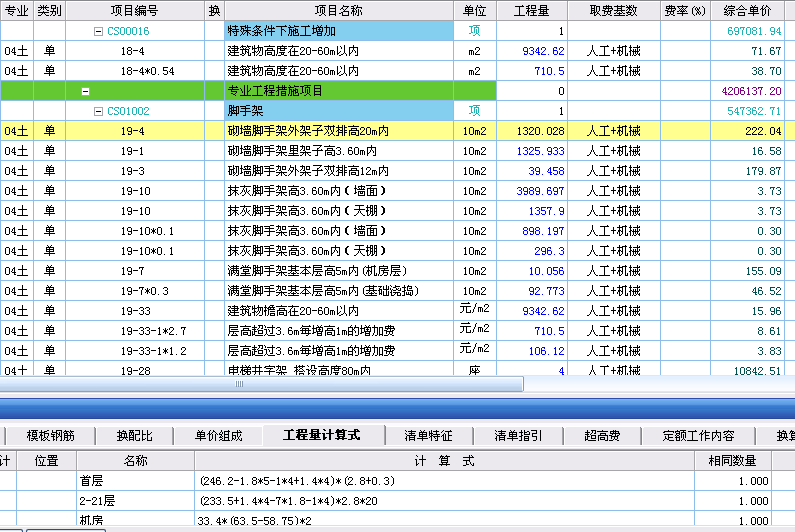Screen dimensions: 795x532
Task: Click the 计算式 column header in lower panel
Action: [x=444, y=460]
